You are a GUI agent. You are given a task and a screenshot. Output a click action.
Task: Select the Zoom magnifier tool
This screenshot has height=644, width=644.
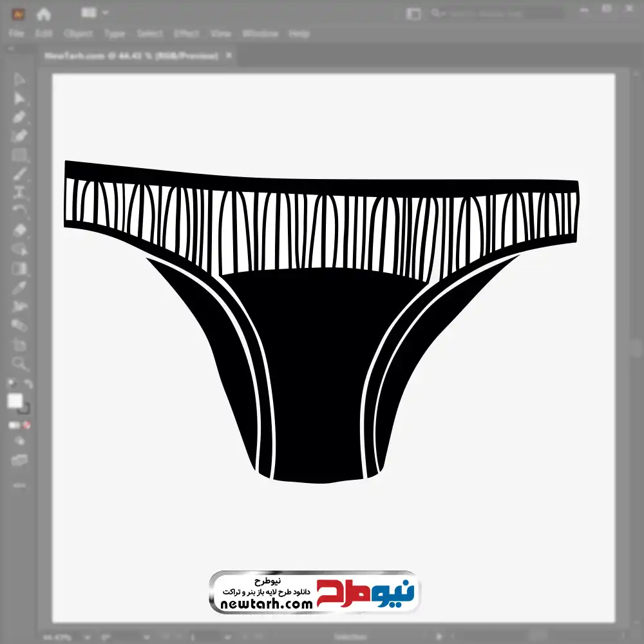[19, 364]
